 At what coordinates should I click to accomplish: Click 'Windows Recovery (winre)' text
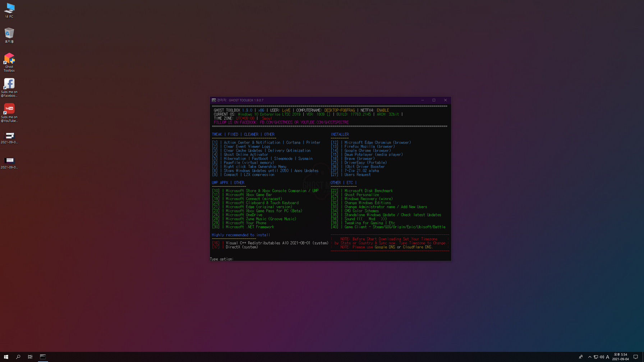click(369, 199)
